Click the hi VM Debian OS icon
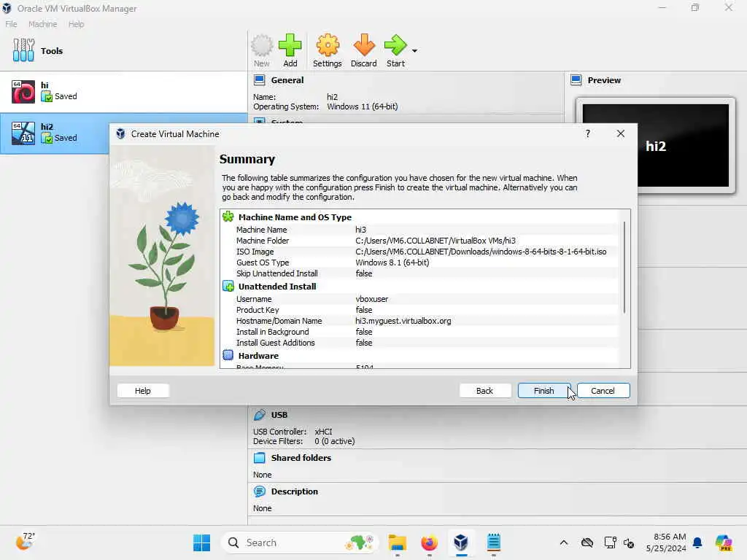 point(23,92)
